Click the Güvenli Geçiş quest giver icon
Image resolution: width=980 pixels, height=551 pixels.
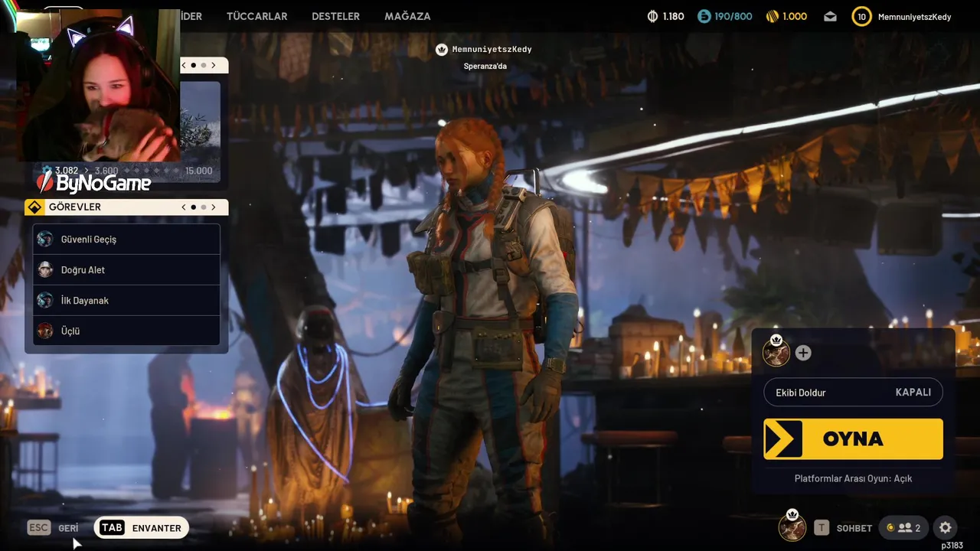click(45, 239)
